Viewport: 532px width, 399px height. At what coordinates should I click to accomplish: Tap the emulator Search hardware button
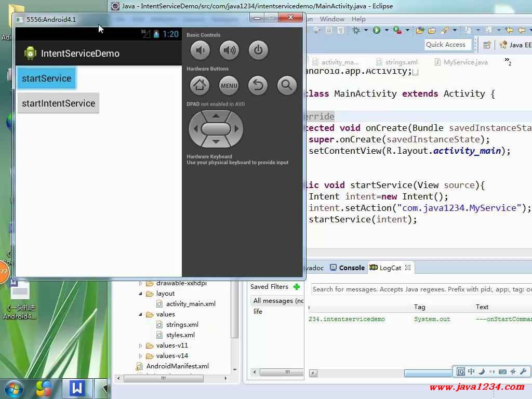click(287, 85)
